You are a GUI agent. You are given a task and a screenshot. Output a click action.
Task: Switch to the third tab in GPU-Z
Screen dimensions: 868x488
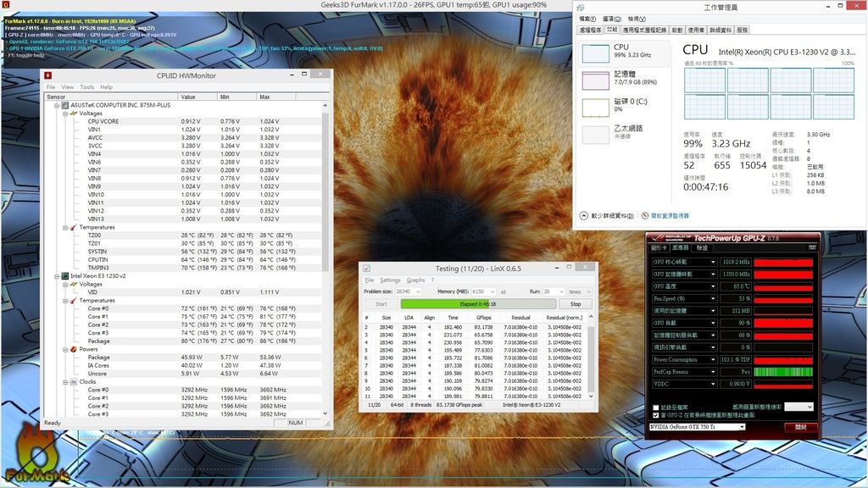(702, 248)
